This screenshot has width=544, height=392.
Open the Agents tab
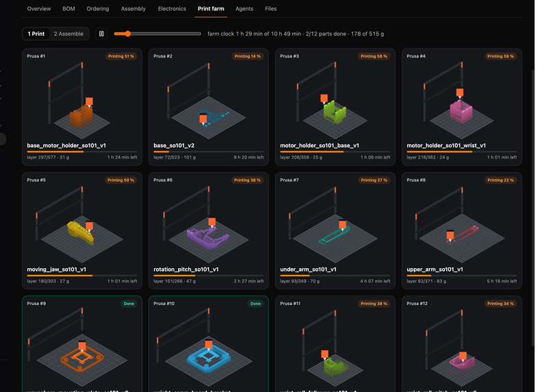tap(244, 9)
